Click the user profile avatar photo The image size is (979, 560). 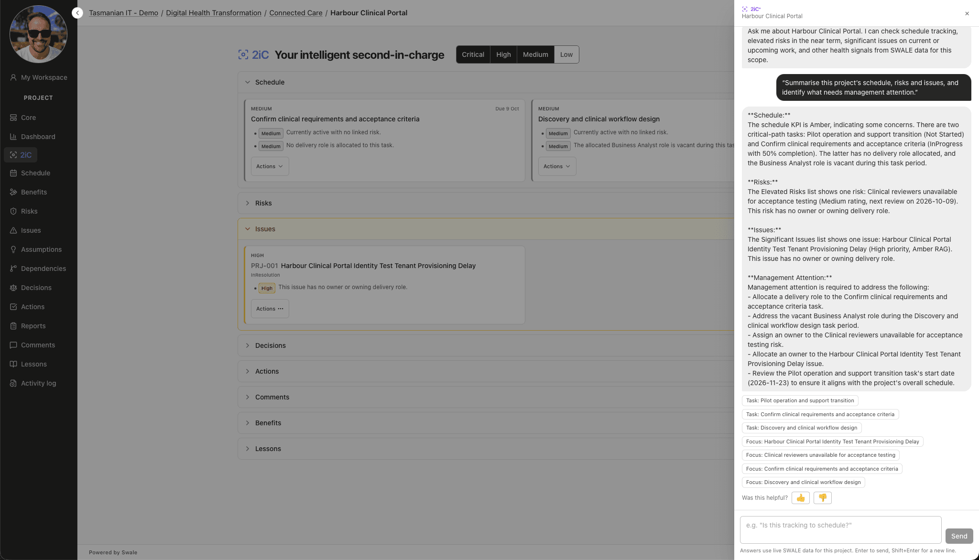point(39,34)
